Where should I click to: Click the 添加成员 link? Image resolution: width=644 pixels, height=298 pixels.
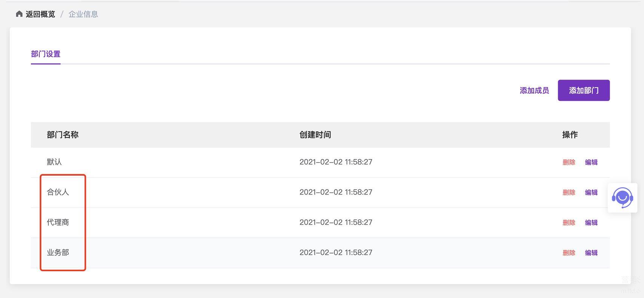[x=534, y=90]
